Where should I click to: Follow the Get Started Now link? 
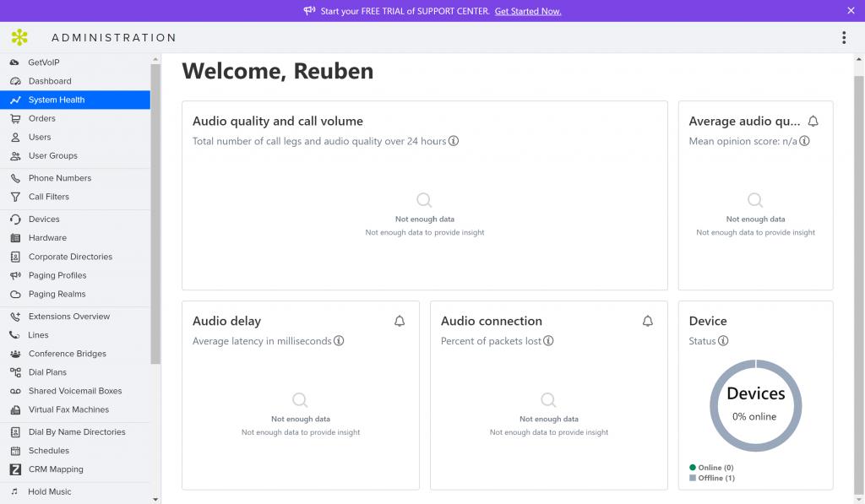click(x=528, y=11)
